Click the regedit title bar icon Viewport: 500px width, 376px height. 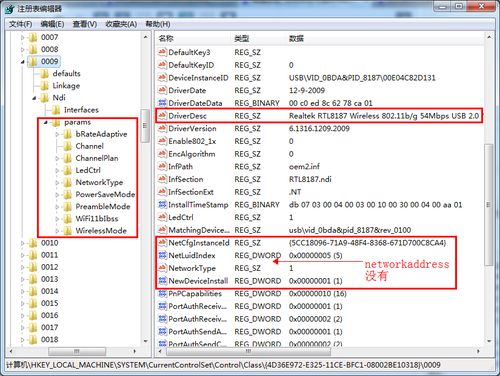(x=9, y=9)
